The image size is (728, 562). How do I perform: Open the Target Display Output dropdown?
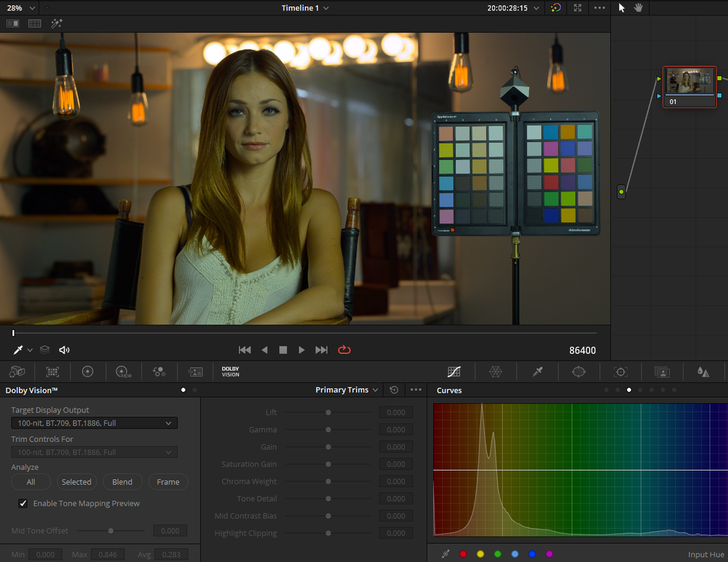coord(94,423)
